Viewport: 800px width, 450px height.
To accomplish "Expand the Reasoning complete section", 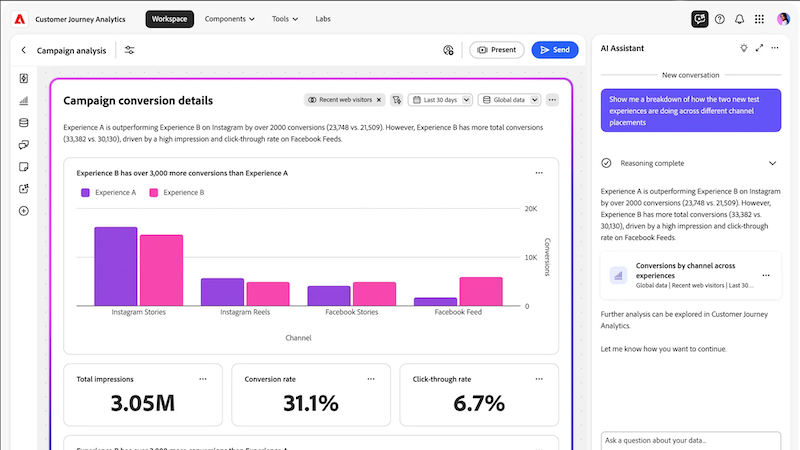I will pos(772,163).
